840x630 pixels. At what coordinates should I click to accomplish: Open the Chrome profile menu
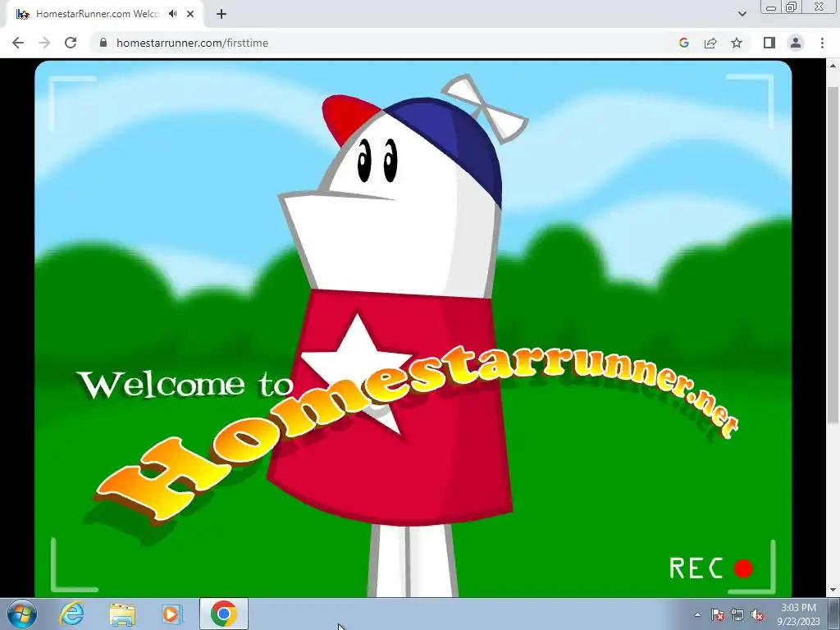[x=796, y=43]
